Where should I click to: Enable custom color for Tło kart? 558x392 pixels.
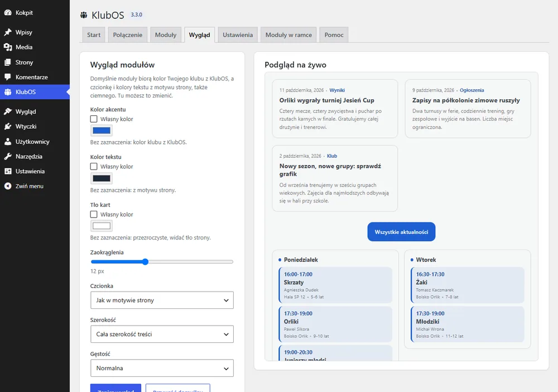(x=94, y=215)
